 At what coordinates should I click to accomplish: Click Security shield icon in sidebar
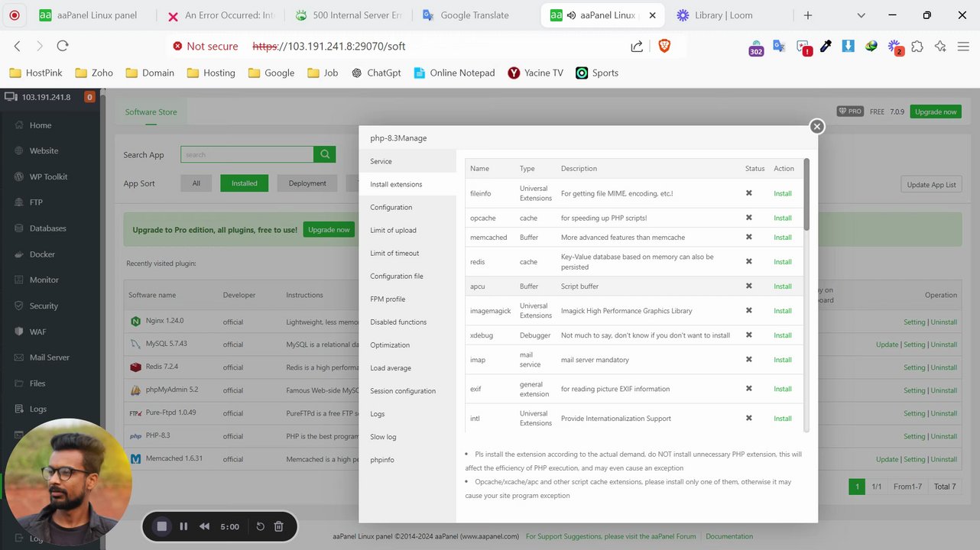point(19,306)
